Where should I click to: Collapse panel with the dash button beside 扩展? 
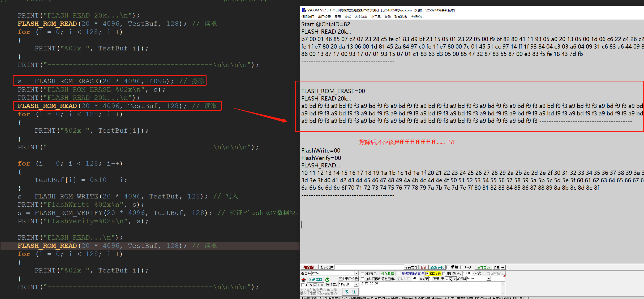(x=503, y=267)
